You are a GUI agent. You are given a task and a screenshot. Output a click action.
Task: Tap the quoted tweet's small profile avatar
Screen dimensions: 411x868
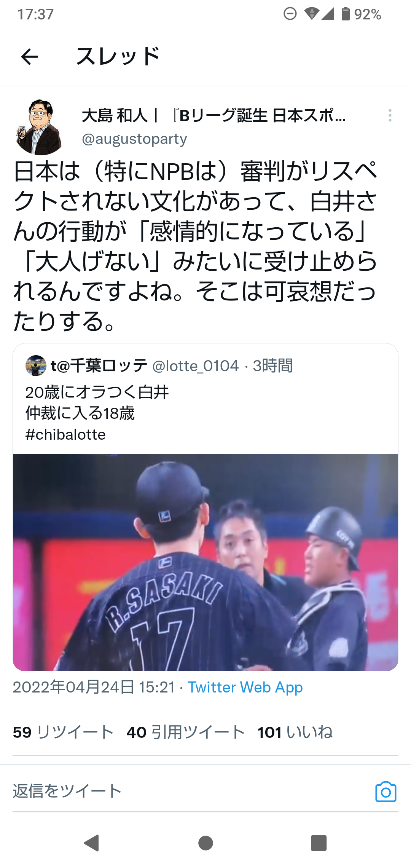[x=36, y=366]
